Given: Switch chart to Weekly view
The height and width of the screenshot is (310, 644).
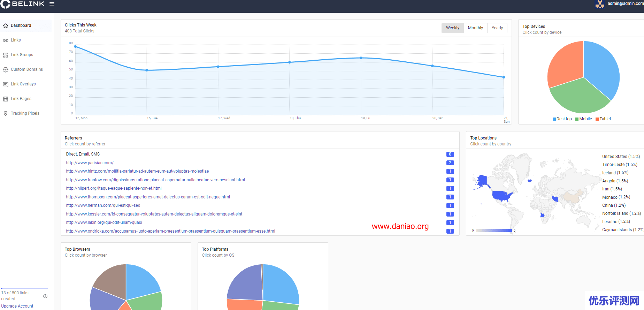Looking at the screenshot, I should point(452,28).
